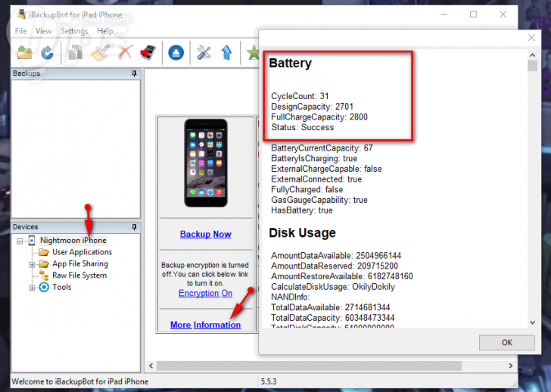Click the BatteryCurrentCapacity: 67 line

click(322, 148)
